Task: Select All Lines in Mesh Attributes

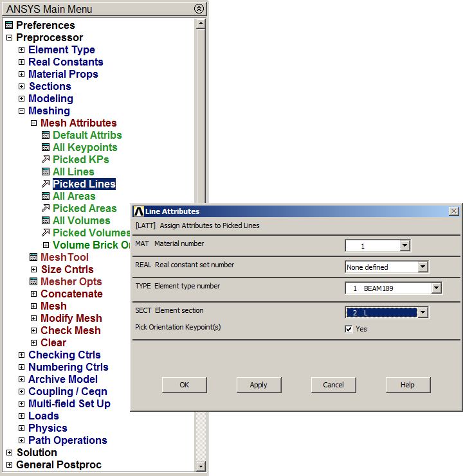Action: (73, 172)
